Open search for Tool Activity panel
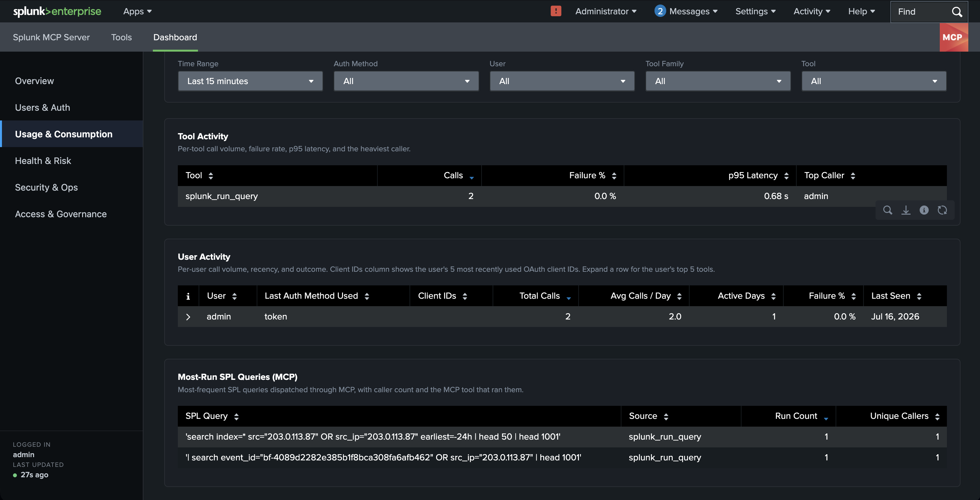 tap(888, 210)
